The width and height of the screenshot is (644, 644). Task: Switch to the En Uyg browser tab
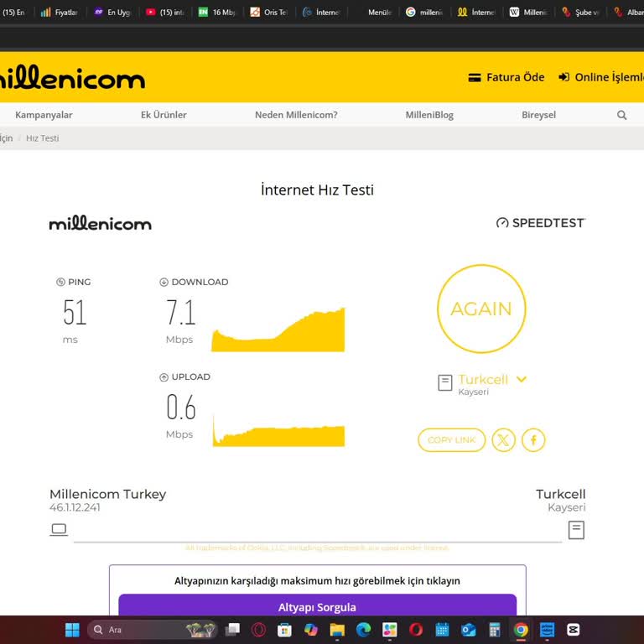tap(112, 13)
